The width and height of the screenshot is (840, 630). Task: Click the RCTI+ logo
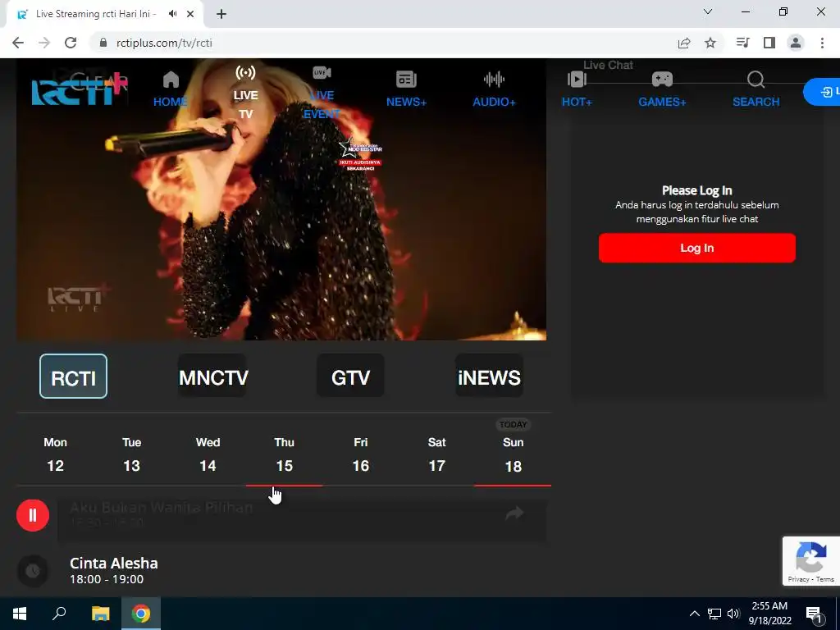pos(80,89)
